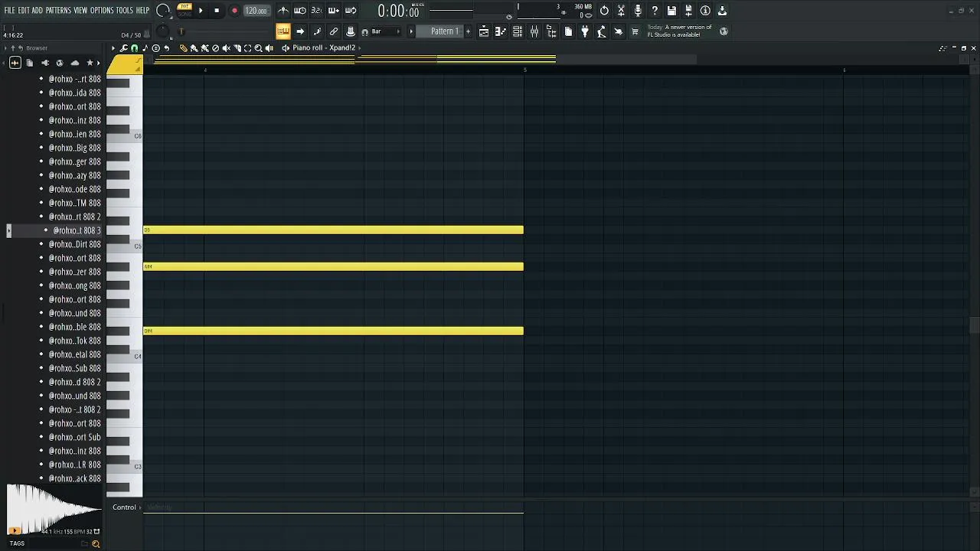Open the audio editor scissors icon

[621, 11]
